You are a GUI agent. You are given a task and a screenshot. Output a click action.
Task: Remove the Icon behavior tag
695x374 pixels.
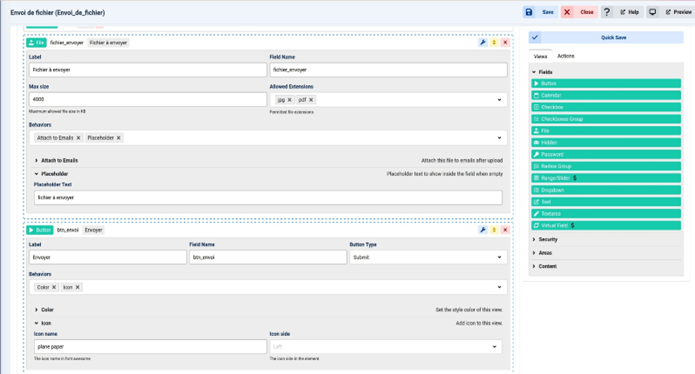78,288
